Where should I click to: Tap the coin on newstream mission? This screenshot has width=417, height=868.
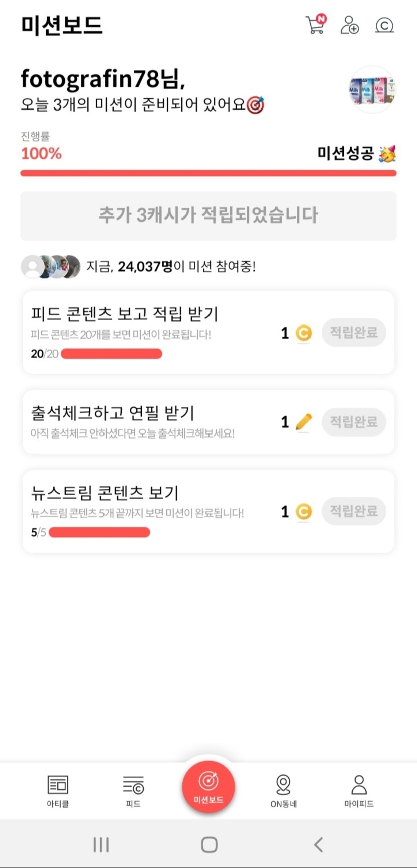point(303,512)
